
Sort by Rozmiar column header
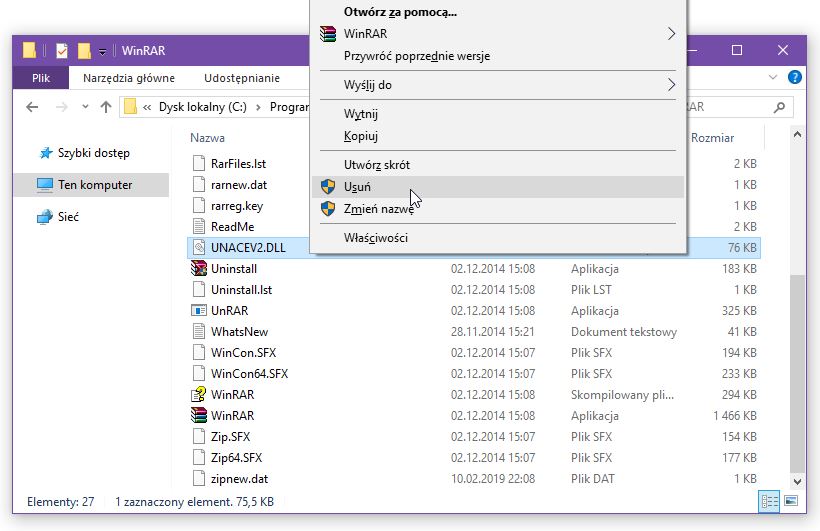(712, 138)
